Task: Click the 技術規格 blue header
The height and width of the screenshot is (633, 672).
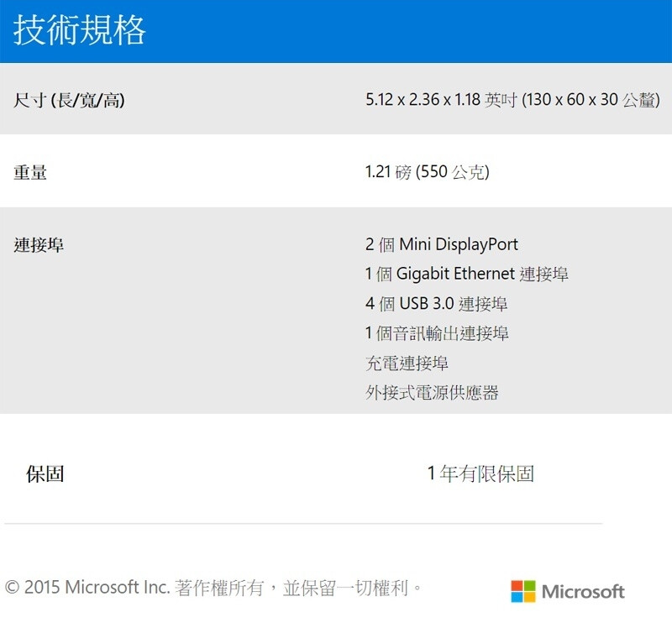Action: [x=336, y=31]
